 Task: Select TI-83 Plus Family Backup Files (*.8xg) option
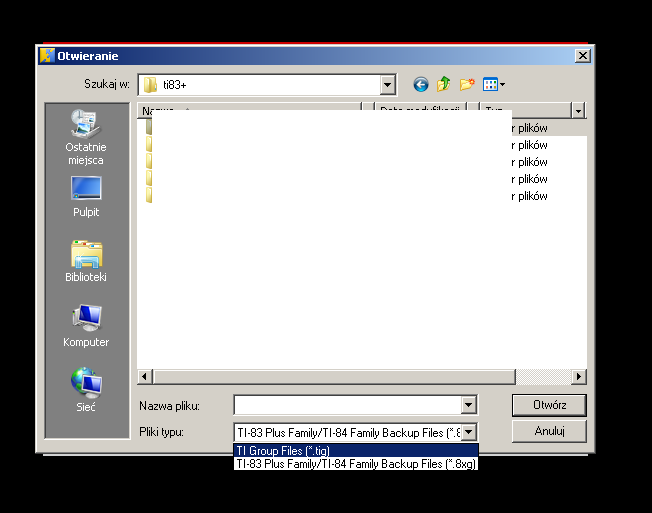355,464
